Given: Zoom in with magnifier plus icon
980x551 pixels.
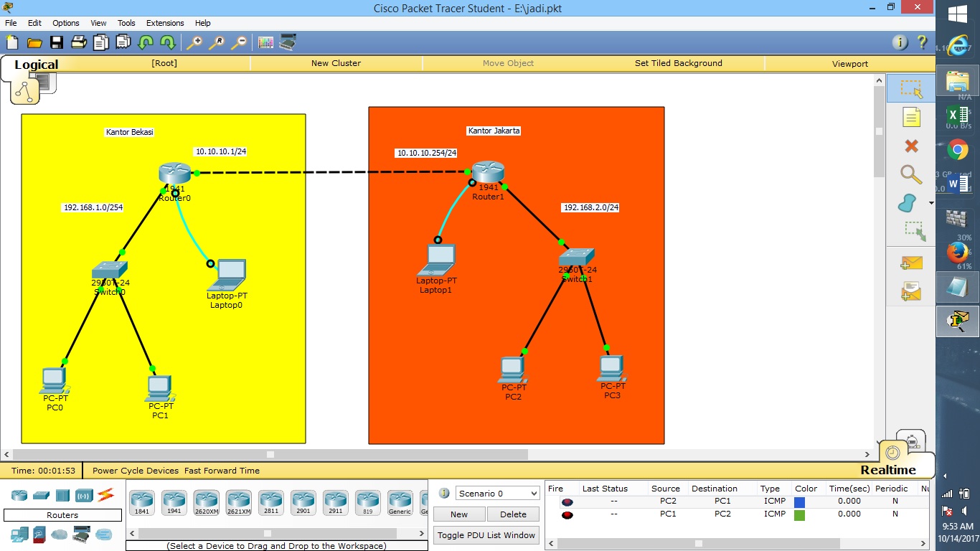Looking at the screenshot, I should tap(194, 42).
